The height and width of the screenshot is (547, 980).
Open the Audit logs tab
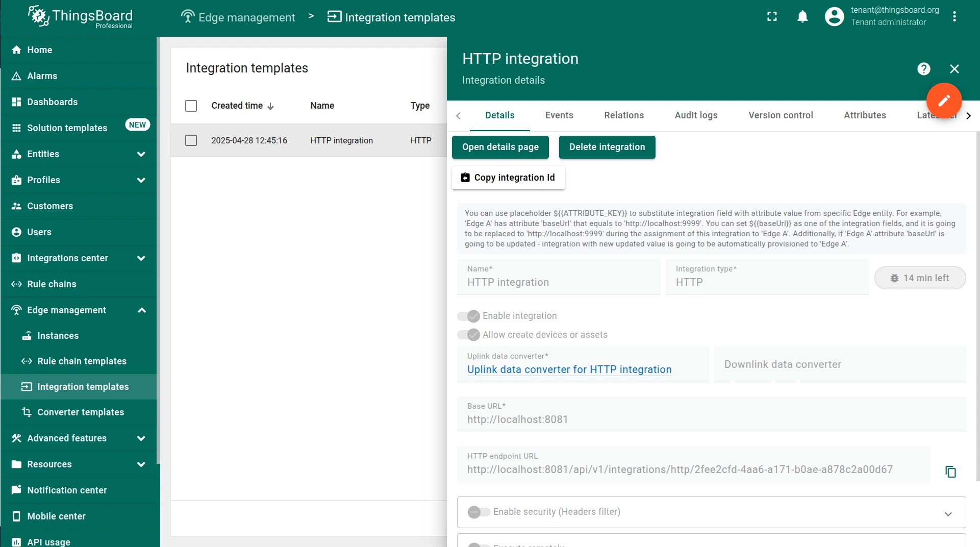696,115
